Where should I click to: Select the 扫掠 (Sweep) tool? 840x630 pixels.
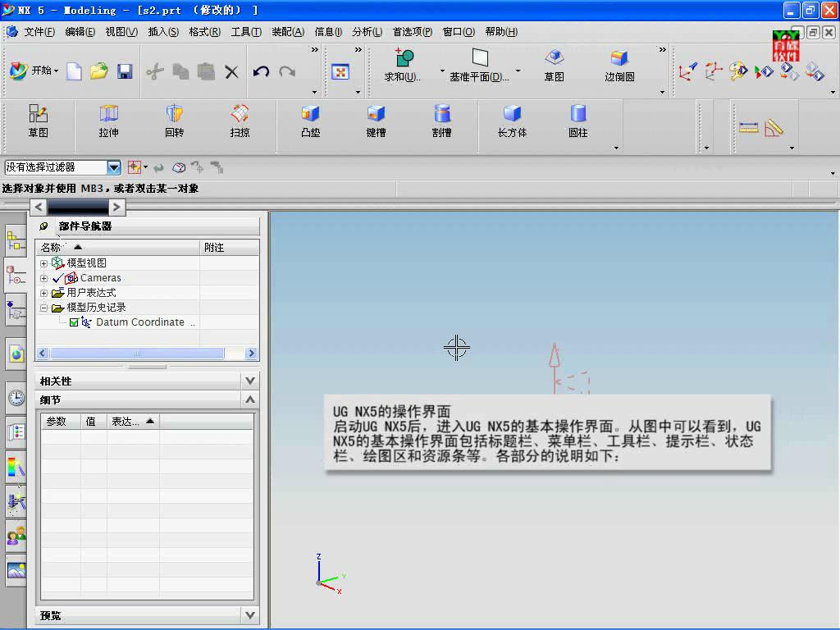point(240,121)
